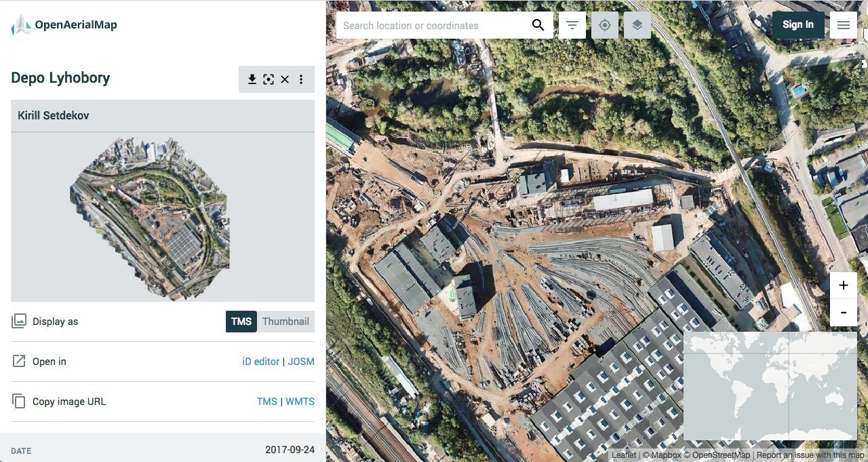868x462 pixels.
Task: Close the Depo Lyhobory details panel
Action: [285, 79]
